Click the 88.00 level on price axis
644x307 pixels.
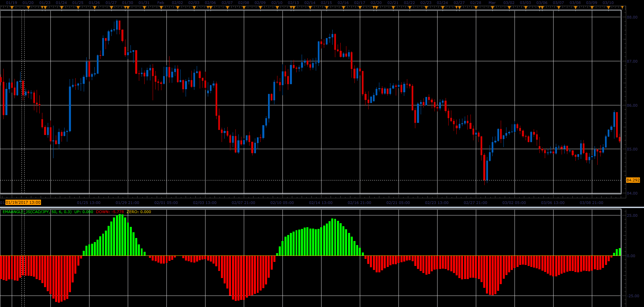click(632, 17)
